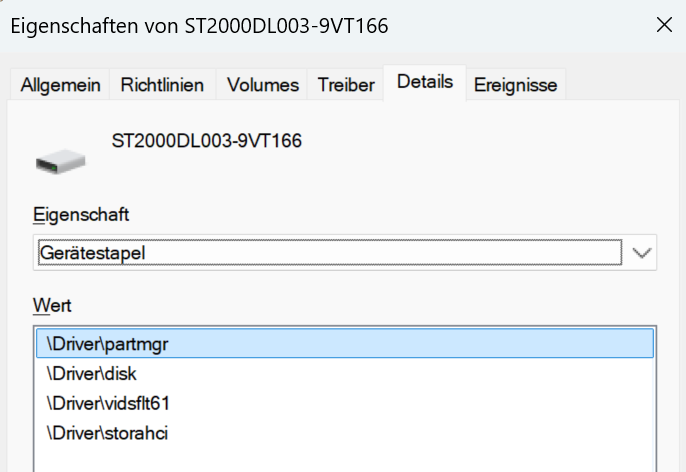Click blank tab strip area after Ereignisse

pos(621,84)
